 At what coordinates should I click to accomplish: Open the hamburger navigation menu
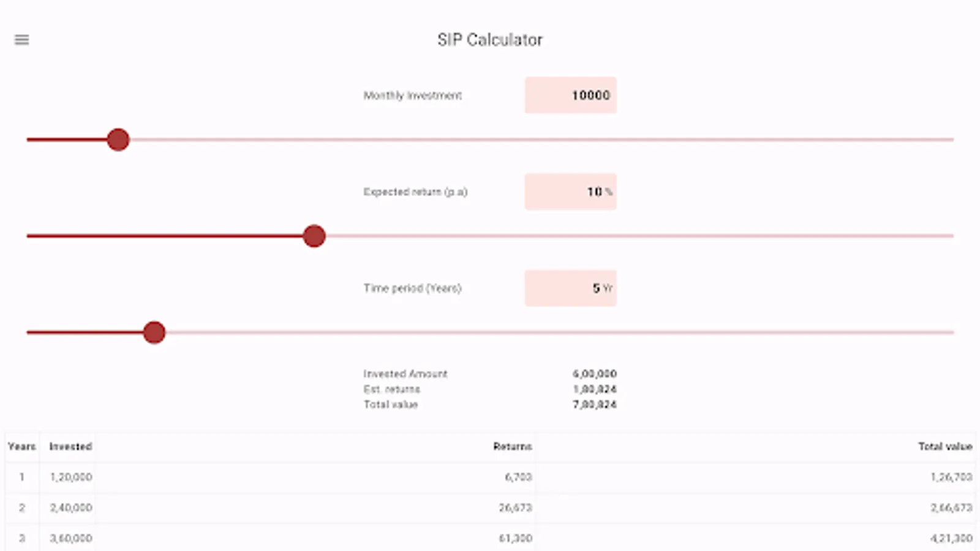point(21,40)
